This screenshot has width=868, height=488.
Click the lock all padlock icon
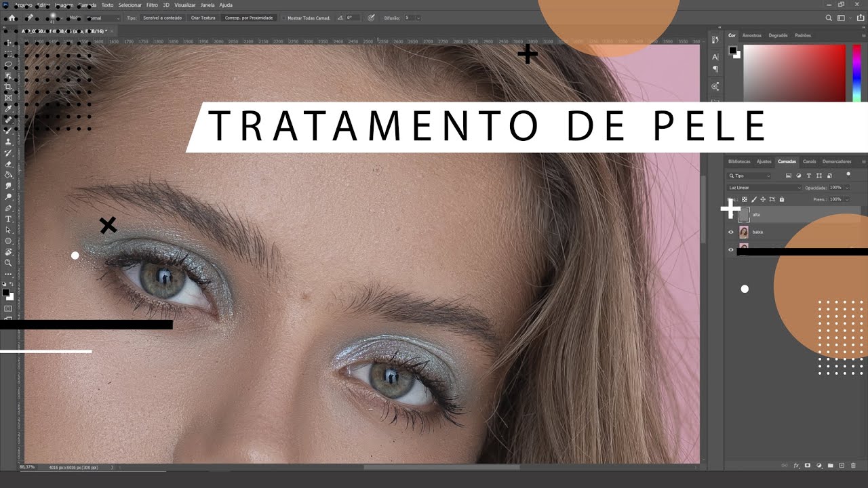pos(782,199)
